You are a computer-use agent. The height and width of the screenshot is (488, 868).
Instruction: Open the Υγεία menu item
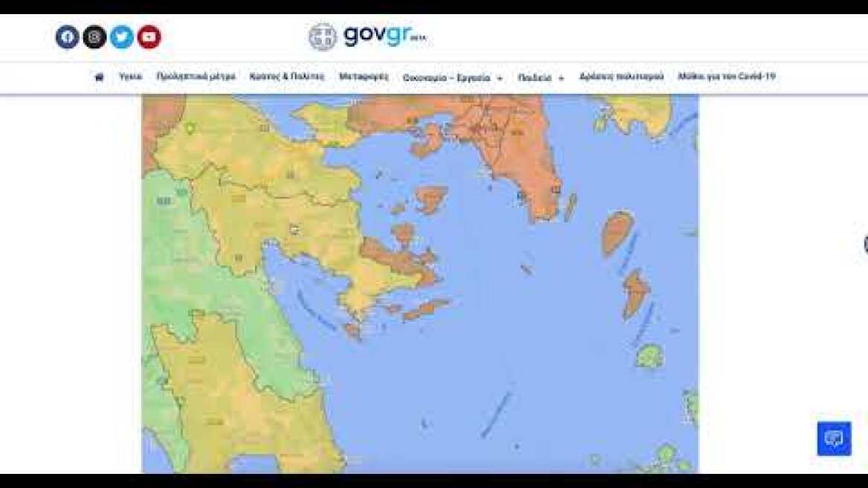(129, 76)
